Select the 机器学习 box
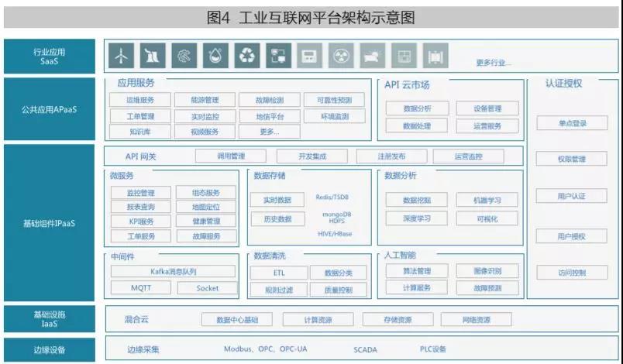This screenshot has height=364, width=623. point(487,200)
